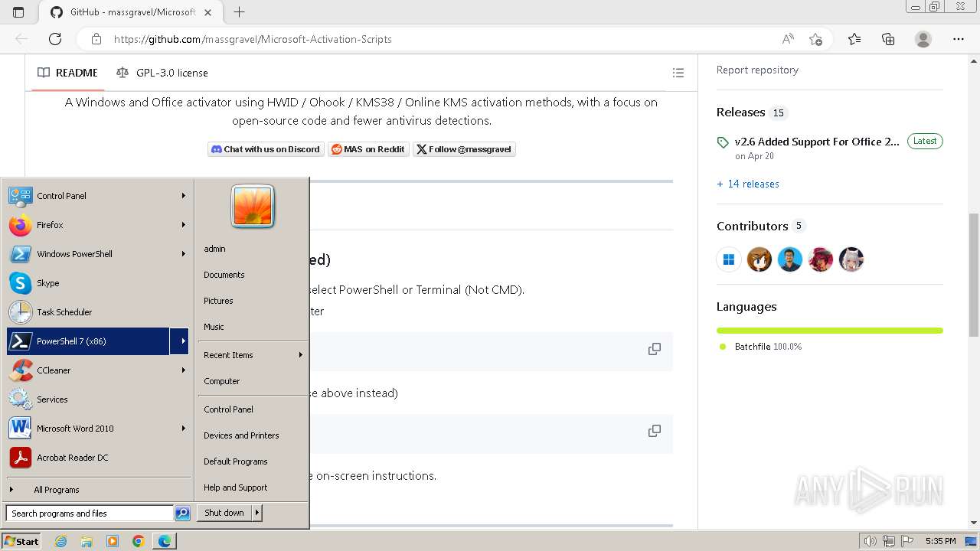Open the Shut down options arrow
Image resolution: width=980 pixels, height=551 pixels.
tap(257, 513)
